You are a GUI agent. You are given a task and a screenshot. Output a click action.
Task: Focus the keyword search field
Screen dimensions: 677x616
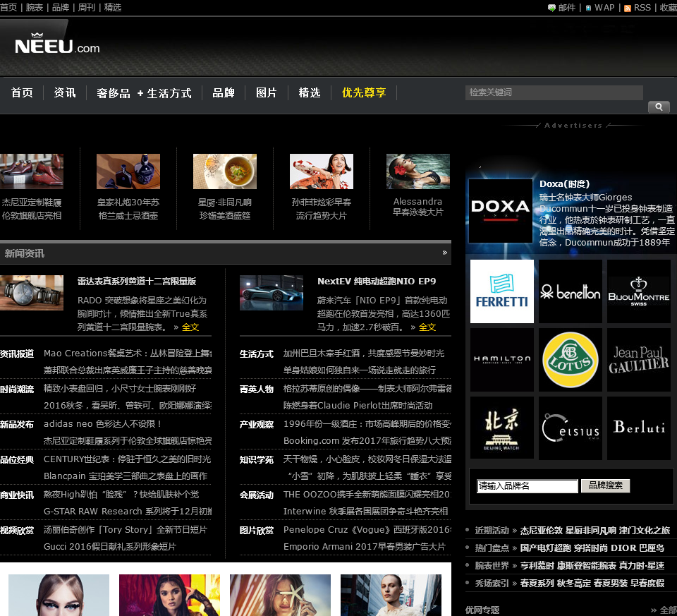(554, 92)
